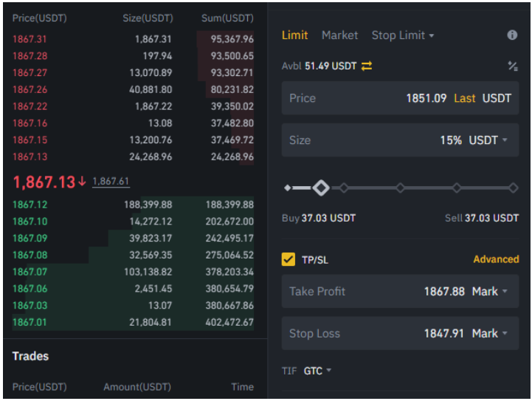Expand the Size unit USDT dropdown
The image size is (532, 401).
(488, 140)
